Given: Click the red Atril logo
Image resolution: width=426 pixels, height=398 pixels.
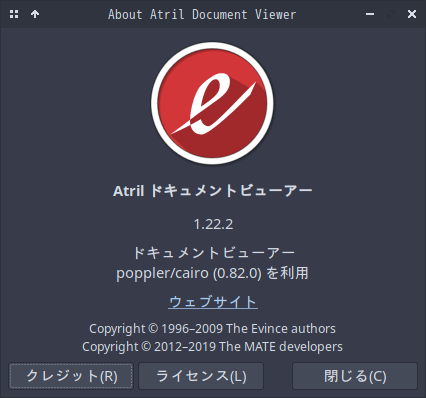Looking at the screenshot, I should point(212,103).
